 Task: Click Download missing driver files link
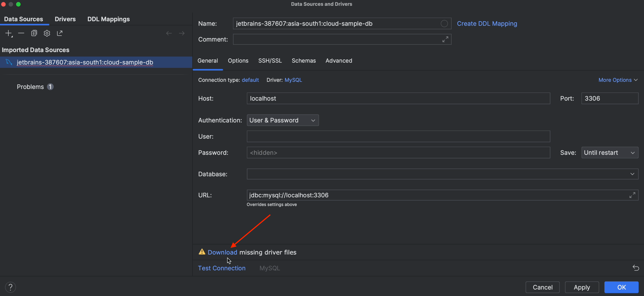[222, 252]
